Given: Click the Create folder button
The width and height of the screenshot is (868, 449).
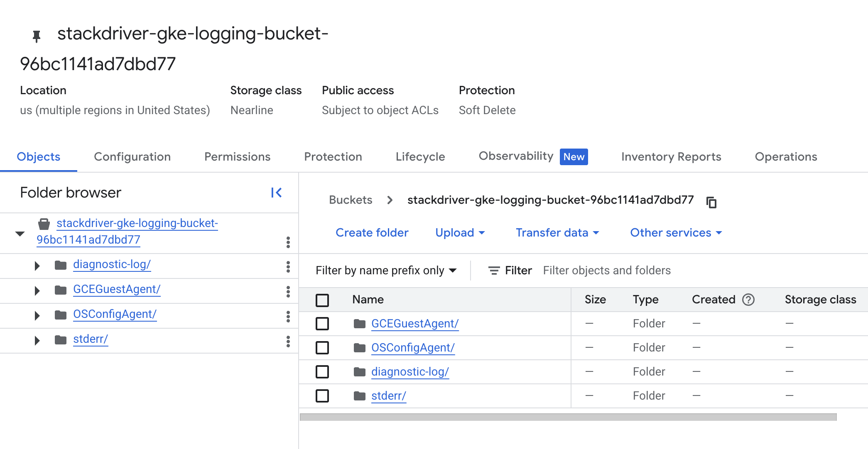Looking at the screenshot, I should pos(372,233).
